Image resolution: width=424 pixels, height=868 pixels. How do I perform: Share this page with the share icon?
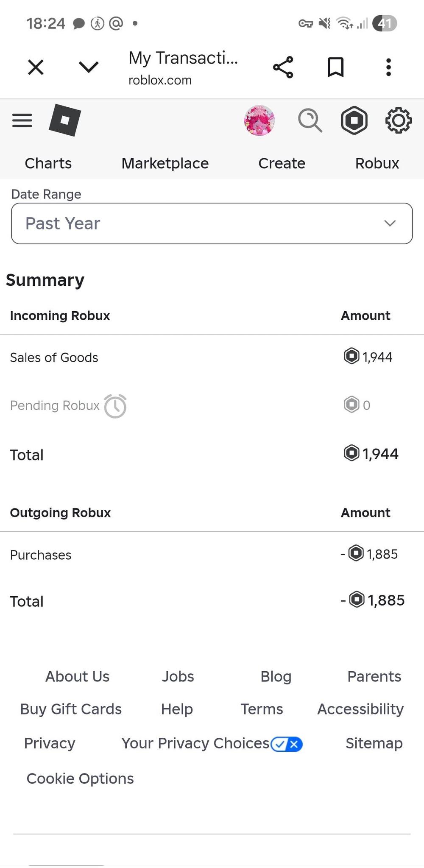[283, 67]
